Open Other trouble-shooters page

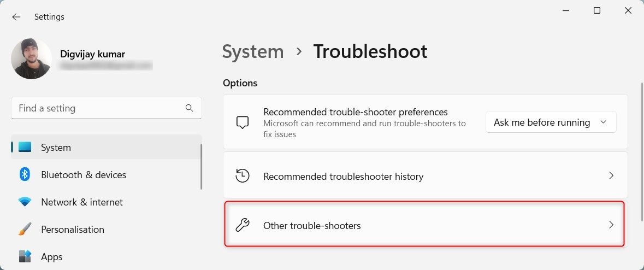(312, 225)
